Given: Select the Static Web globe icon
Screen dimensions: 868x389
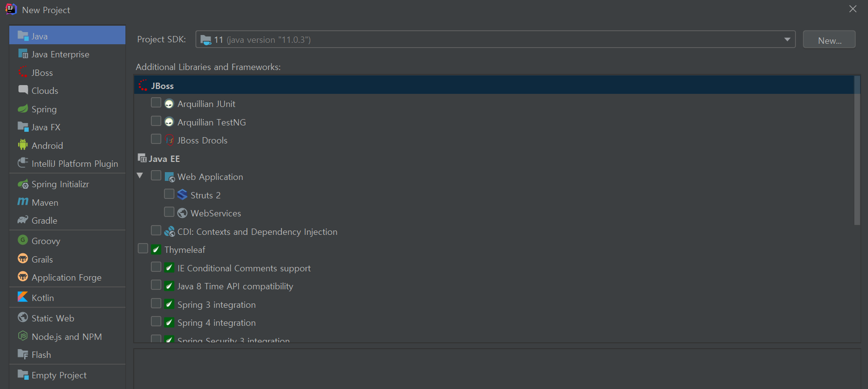Looking at the screenshot, I should (x=23, y=318).
